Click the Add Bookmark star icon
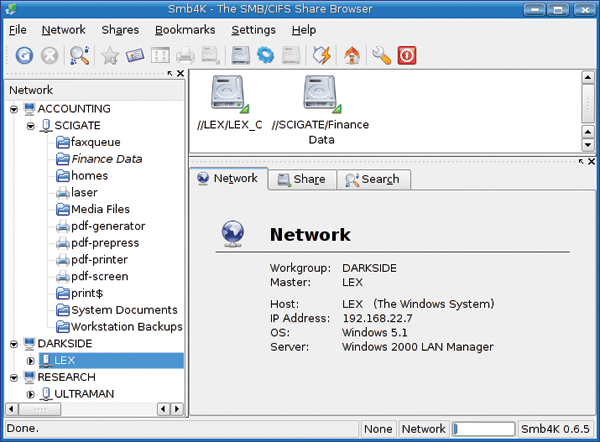The width and height of the screenshot is (600, 442). tap(110, 56)
